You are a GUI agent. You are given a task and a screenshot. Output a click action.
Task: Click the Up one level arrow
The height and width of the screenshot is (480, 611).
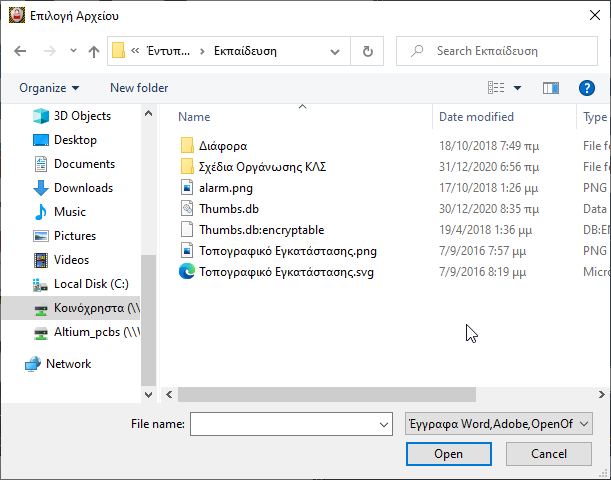(94, 51)
